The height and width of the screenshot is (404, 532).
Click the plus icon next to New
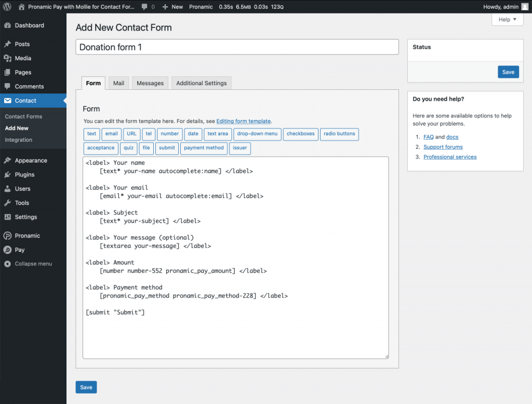point(165,7)
